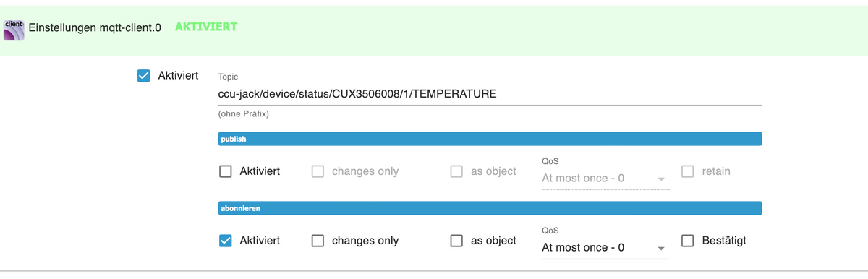The height and width of the screenshot is (279, 868).
Task: Open the abonnieren QoS At most once dropdown
Action: pyautogui.click(x=605, y=247)
